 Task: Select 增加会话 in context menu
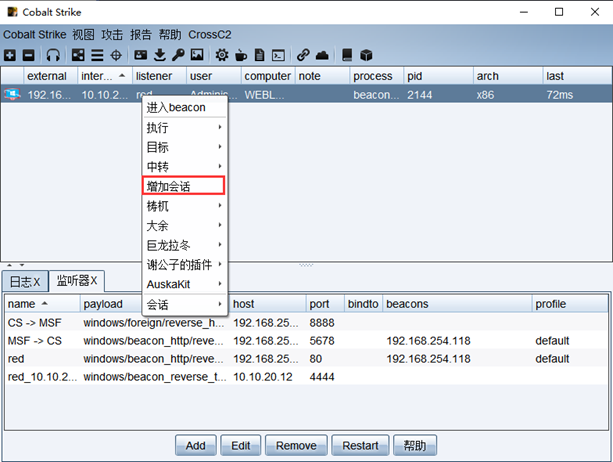[184, 186]
